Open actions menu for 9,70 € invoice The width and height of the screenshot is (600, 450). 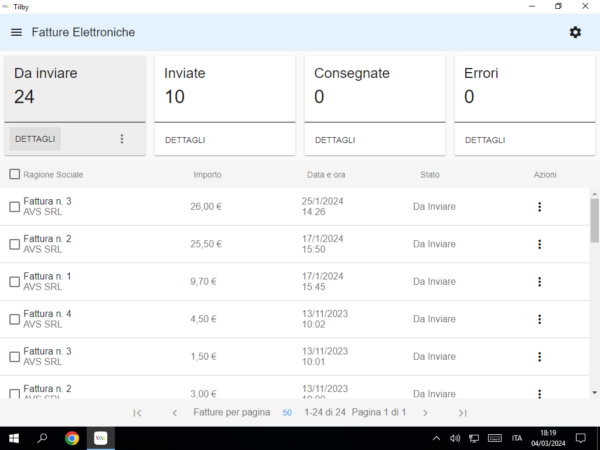point(539,282)
